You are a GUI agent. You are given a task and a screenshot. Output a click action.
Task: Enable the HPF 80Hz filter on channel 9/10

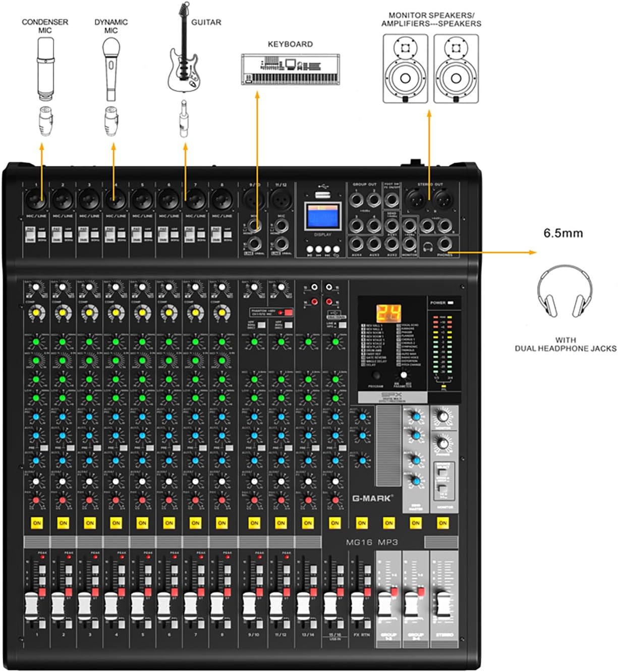(x=261, y=325)
